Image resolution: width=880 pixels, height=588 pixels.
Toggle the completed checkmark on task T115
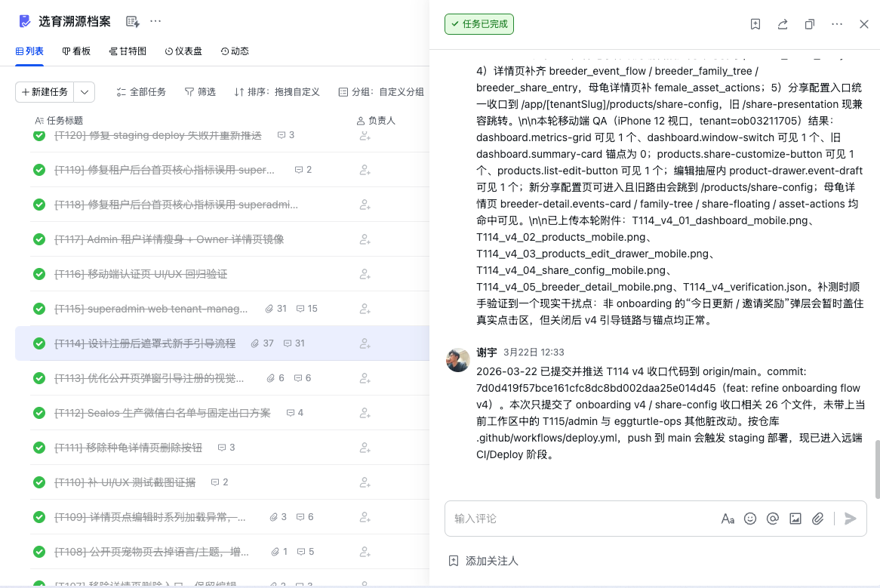39,309
